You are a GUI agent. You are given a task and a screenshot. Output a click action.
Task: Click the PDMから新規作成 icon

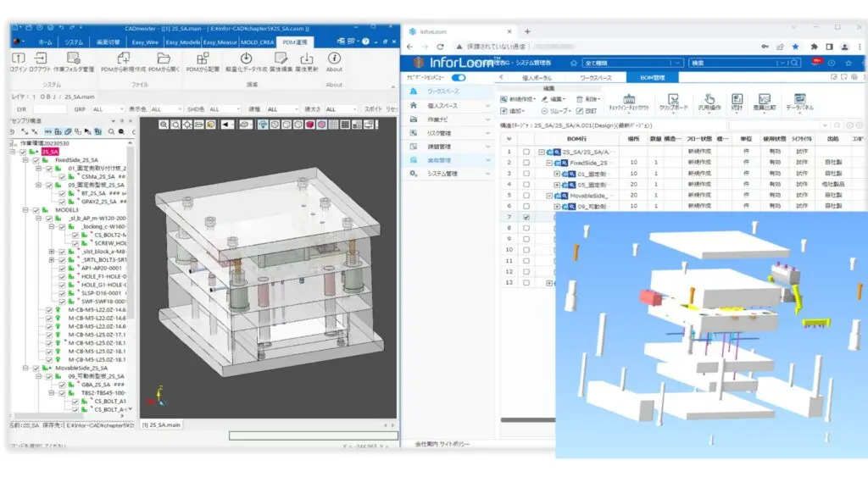click(x=124, y=58)
